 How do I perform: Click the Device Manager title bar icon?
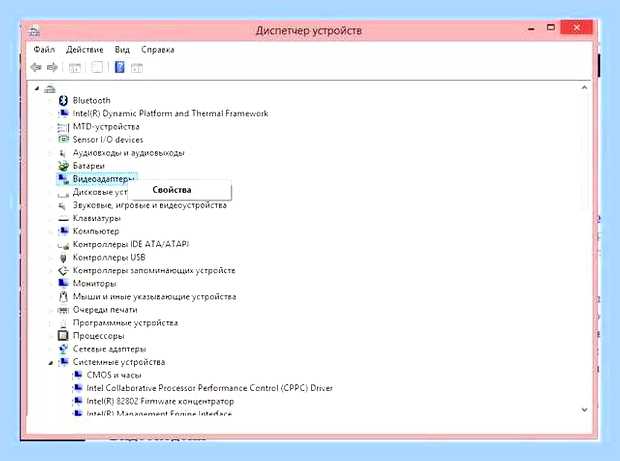pyautogui.click(x=34, y=30)
